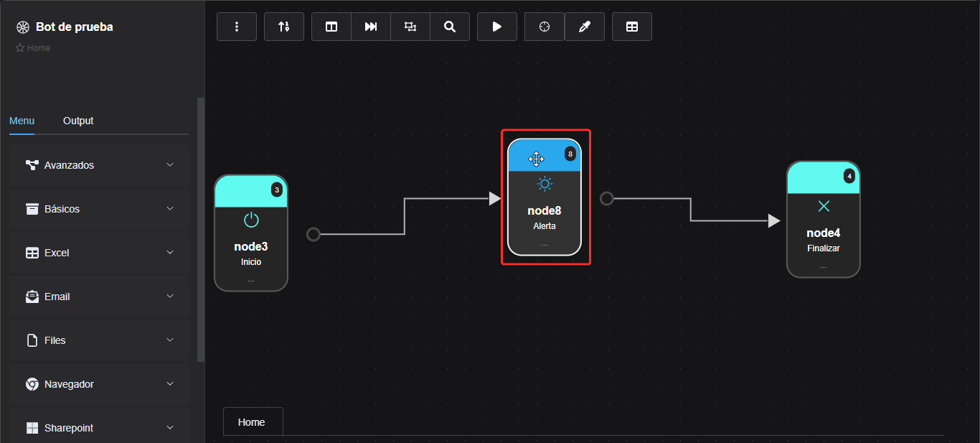The height and width of the screenshot is (443, 980).
Task: Expand the Navegador category
Action: point(99,384)
